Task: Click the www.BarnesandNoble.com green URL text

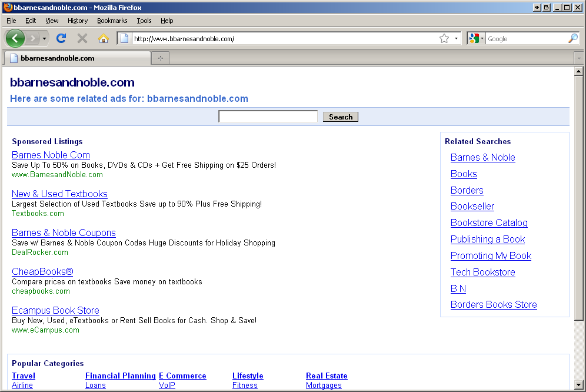Action: click(57, 175)
